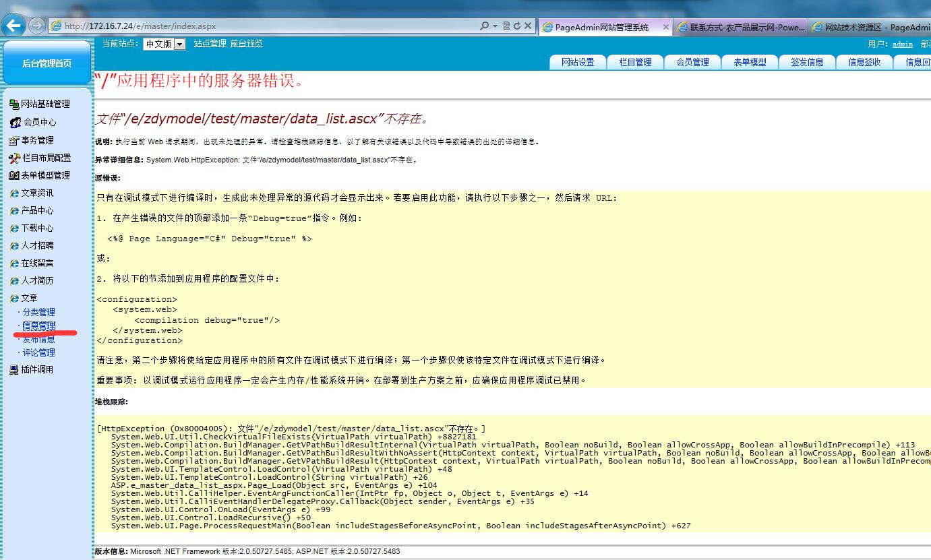
Task: Click the 后台管理首页 button
Action: (47, 63)
